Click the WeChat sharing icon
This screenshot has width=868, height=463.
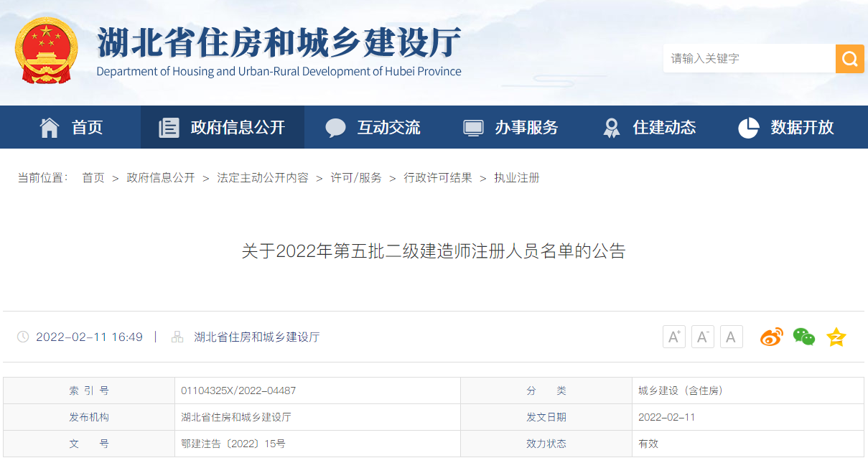(x=803, y=336)
